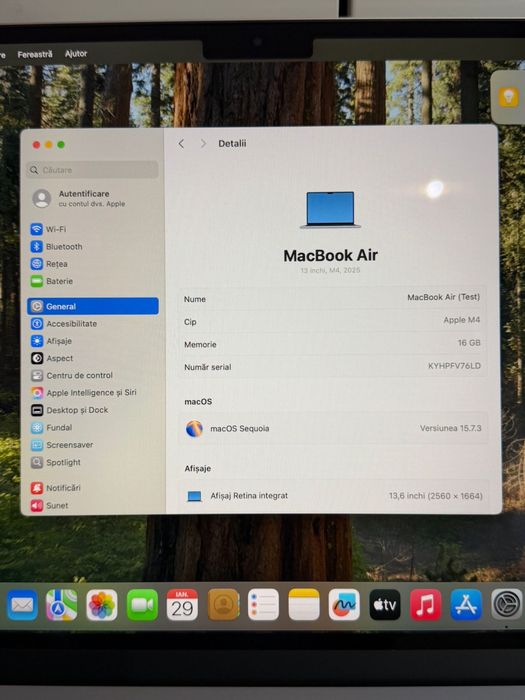525x700 pixels.
Task: Open the Fereastră menu
Action: click(35, 54)
